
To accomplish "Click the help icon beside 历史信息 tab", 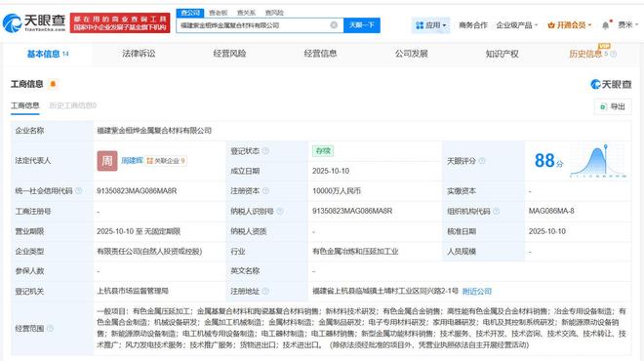I will pyautogui.click(x=613, y=54).
